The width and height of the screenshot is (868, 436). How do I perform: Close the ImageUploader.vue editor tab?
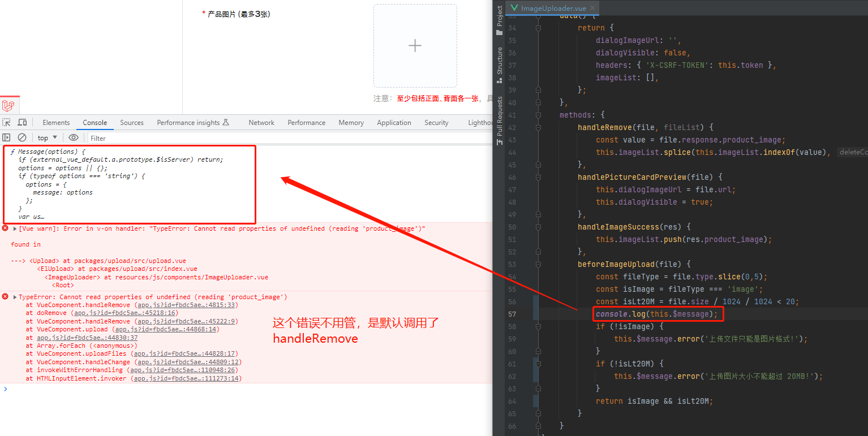point(593,8)
